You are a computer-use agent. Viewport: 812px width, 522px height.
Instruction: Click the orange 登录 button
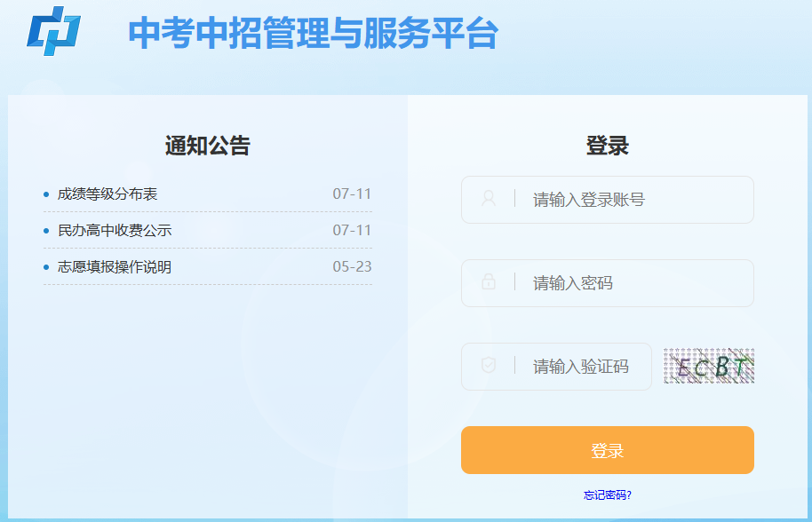[608, 450]
